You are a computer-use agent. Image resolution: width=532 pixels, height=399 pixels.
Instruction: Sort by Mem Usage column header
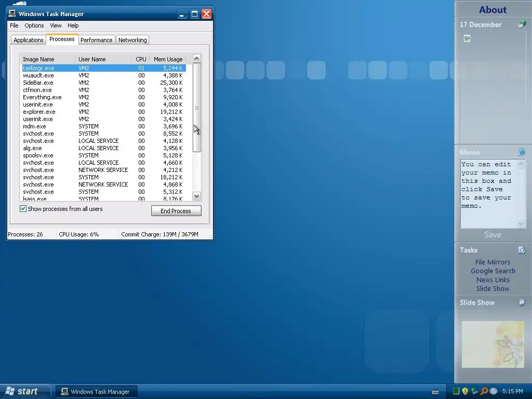168,59
